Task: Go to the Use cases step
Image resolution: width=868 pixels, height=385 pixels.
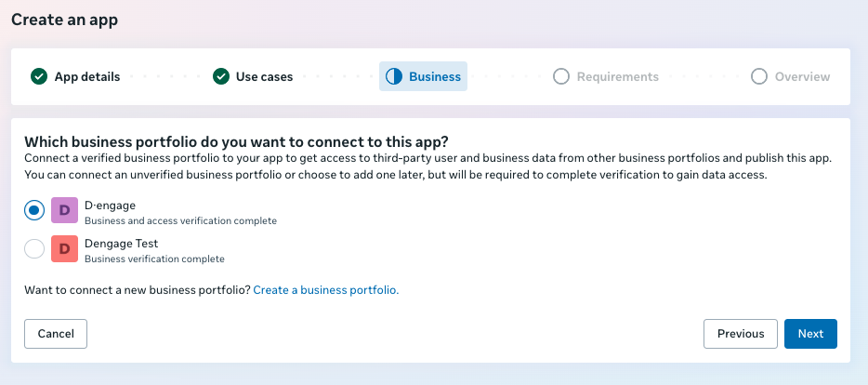Action: [264, 76]
